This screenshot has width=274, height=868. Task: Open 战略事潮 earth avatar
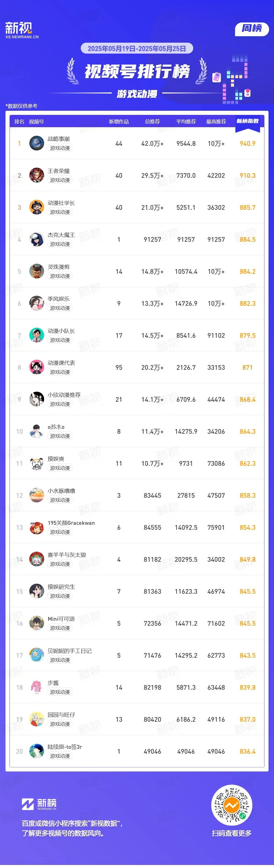tap(36, 143)
